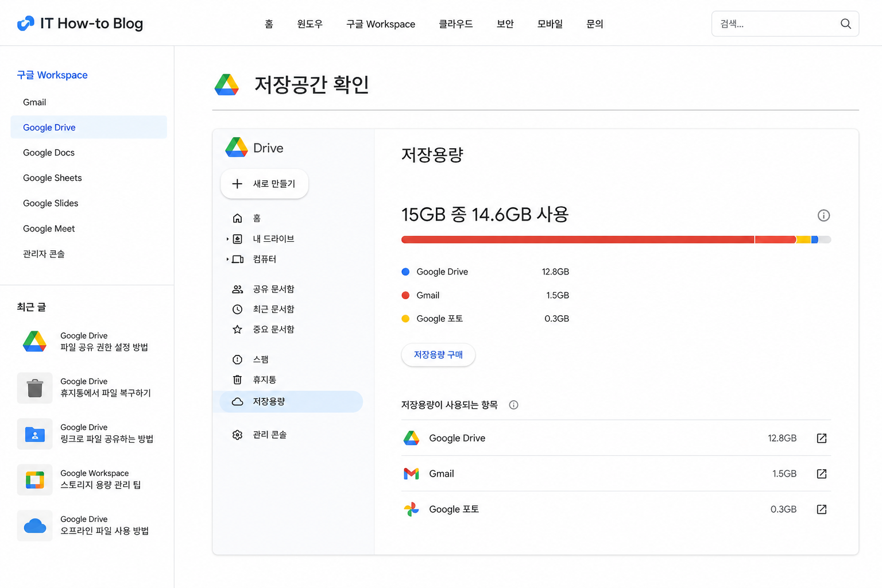The width and height of the screenshot is (882, 588).
Task: Open Google Drive row external link icon
Action: pyautogui.click(x=822, y=438)
